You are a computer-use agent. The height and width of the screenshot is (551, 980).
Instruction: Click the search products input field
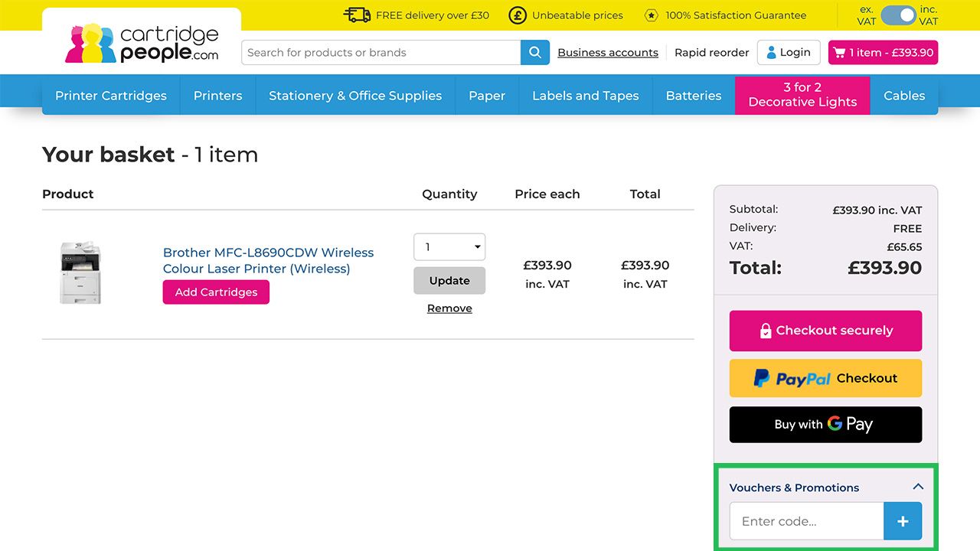381,53
